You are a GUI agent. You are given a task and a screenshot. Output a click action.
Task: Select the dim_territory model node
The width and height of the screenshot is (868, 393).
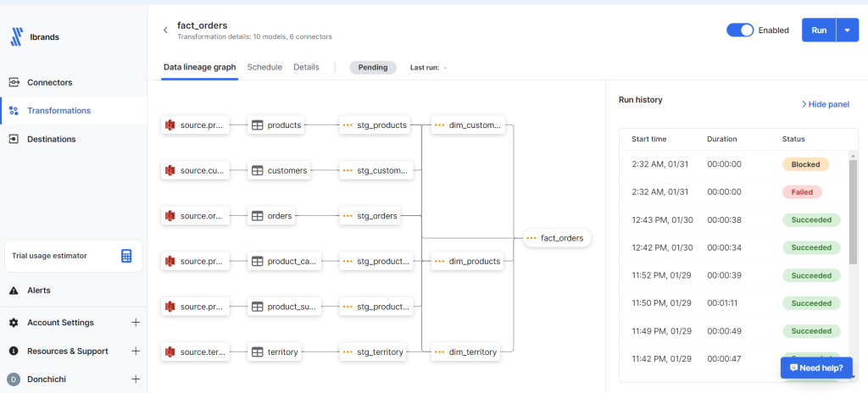466,351
